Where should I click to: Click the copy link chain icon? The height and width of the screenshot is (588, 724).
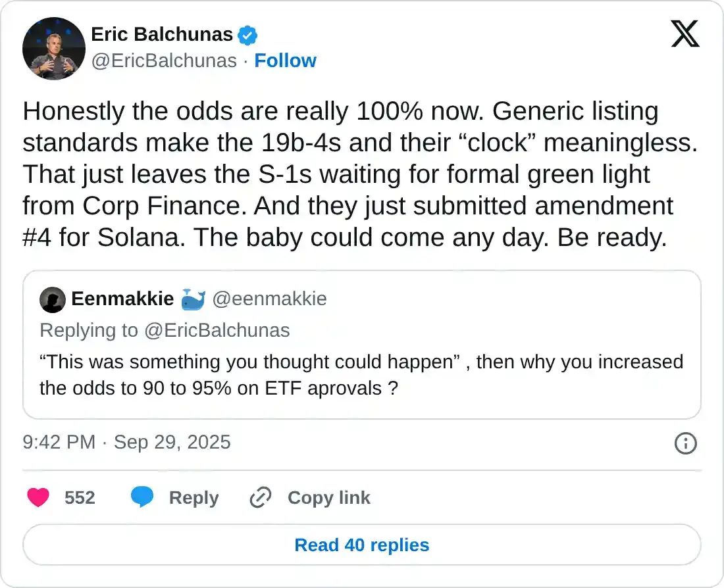point(261,498)
